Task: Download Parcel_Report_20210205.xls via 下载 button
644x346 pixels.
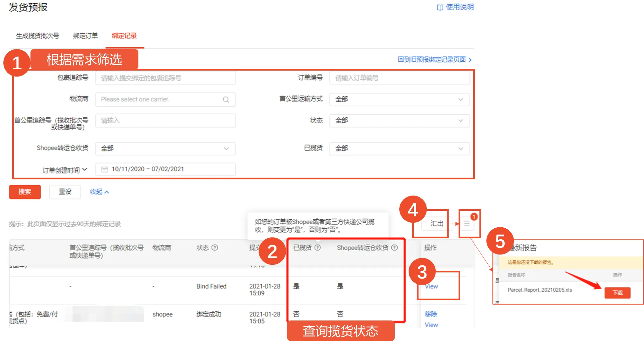Action: point(617,293)
